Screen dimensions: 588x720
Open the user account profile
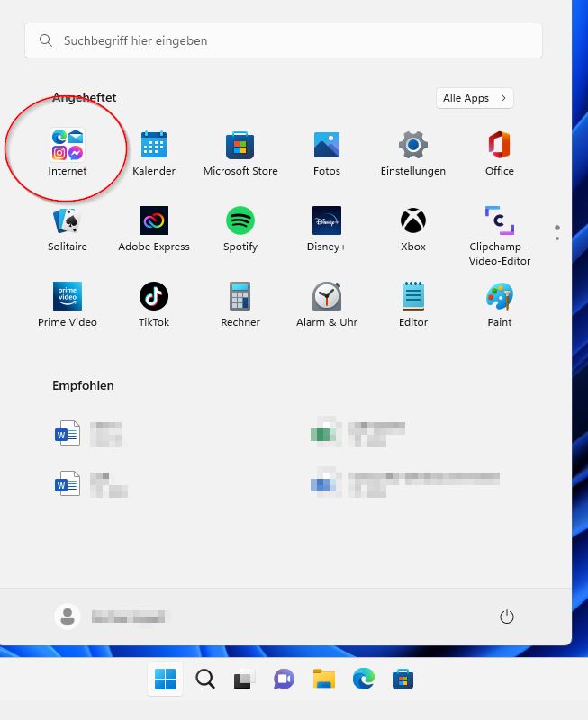[x=110, y=616]
